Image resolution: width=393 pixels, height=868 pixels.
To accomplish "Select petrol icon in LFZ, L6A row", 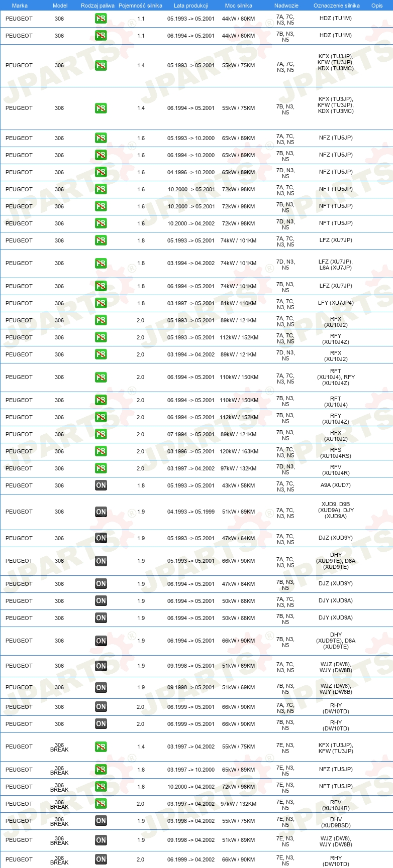I will click(101, 263).
